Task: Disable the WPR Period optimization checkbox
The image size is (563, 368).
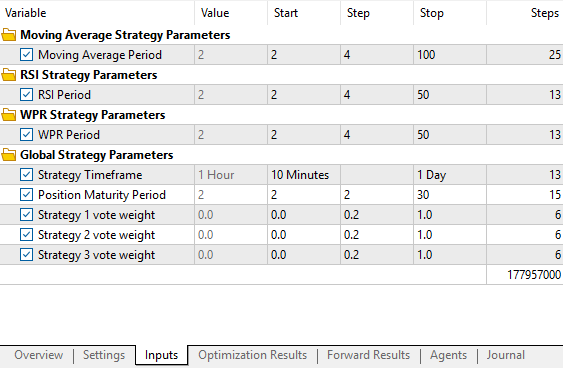Action: tap(26, 135)
